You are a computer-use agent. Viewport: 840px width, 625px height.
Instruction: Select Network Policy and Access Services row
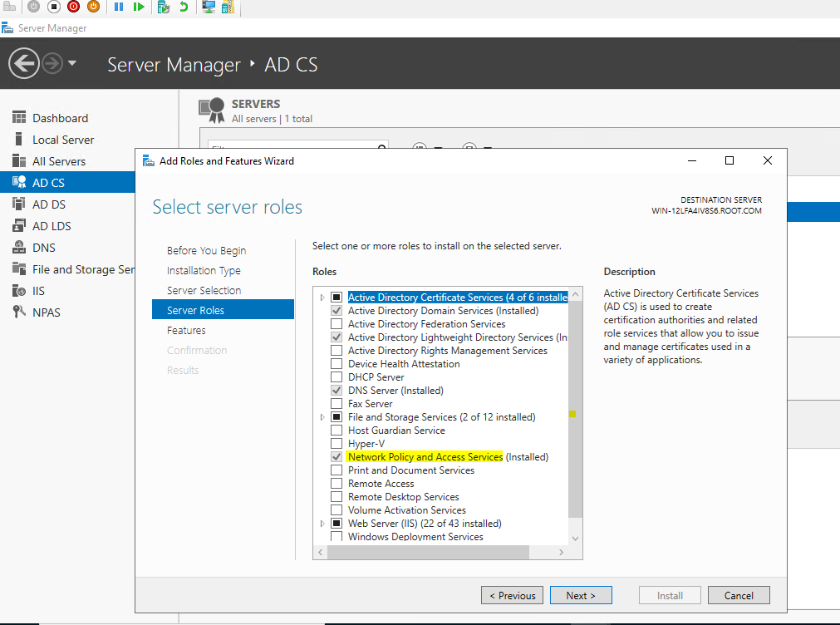[x=425, y=457]
